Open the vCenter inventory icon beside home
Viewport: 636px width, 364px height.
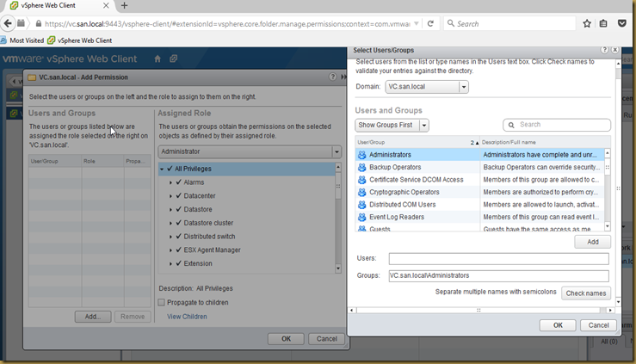pos(174,59)
